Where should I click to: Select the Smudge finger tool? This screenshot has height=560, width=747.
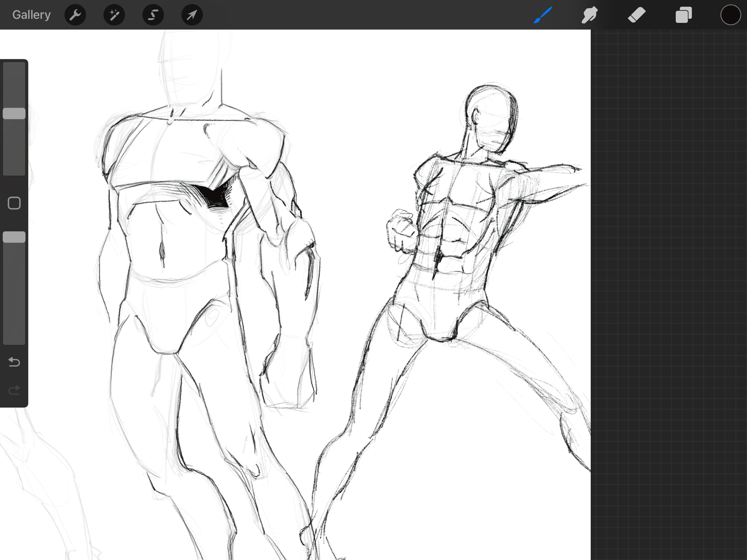[589, 15]
